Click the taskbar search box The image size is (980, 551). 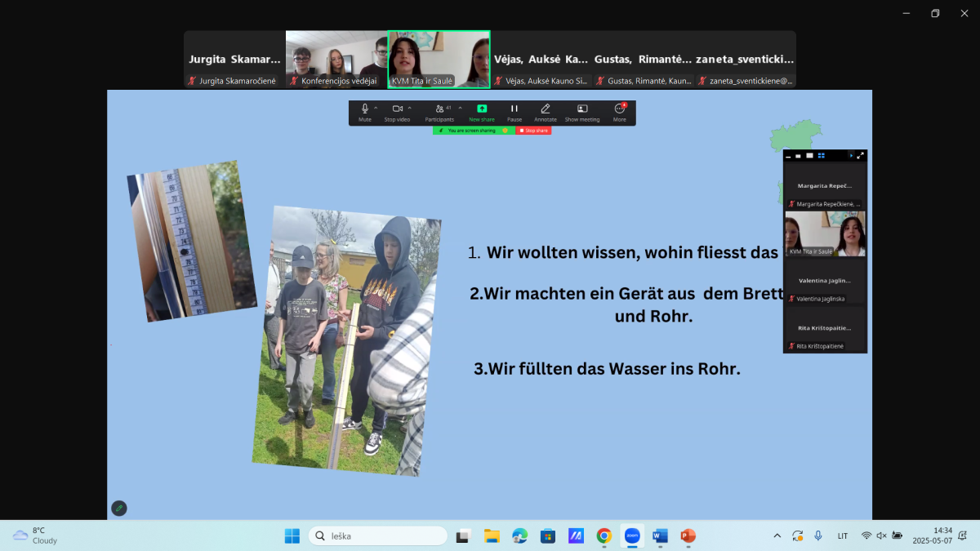[x=378, y=536]
